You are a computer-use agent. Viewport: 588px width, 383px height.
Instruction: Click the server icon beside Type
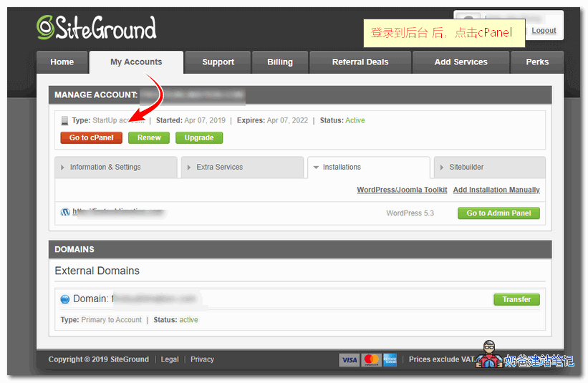click(x=64, y=121)
